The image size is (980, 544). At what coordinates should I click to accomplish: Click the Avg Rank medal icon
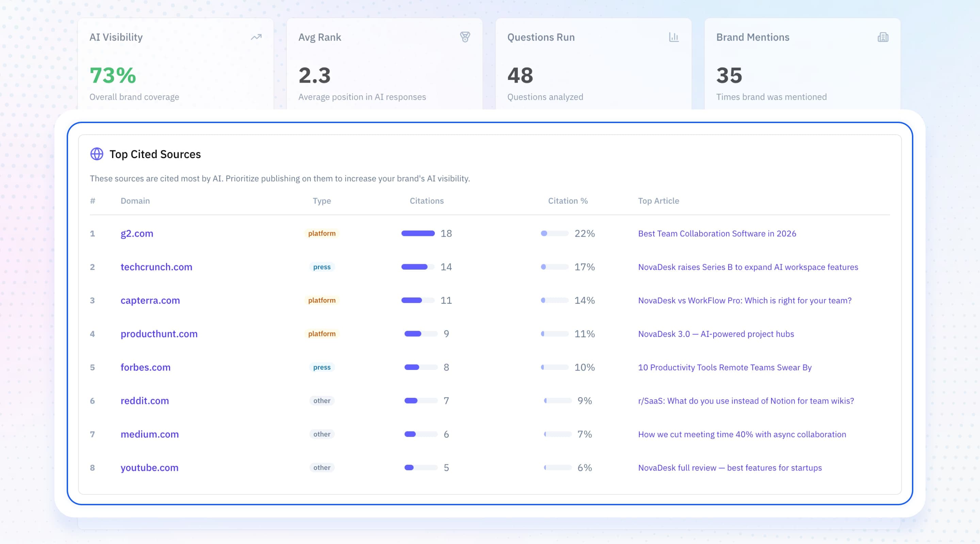465,37
